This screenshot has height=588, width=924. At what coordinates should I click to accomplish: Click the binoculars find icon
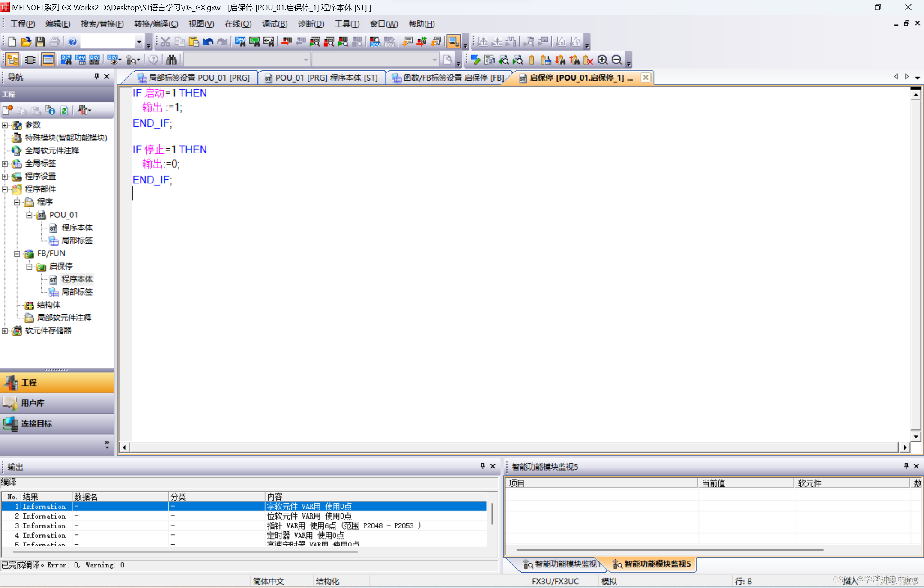click(171, 60)
